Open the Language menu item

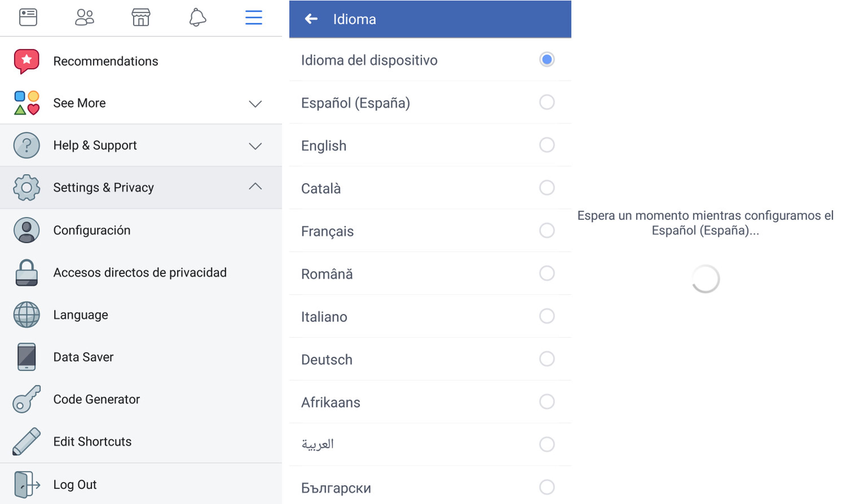(x=80, y=315)
